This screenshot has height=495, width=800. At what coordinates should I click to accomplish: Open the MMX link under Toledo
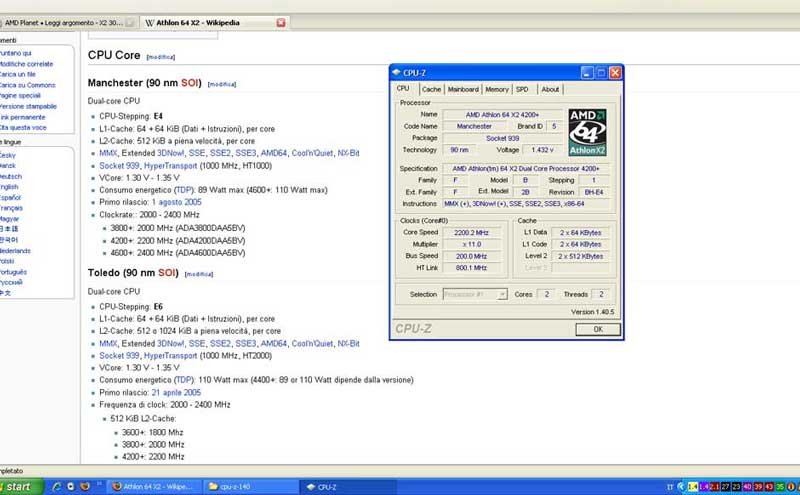coord(108,344)
